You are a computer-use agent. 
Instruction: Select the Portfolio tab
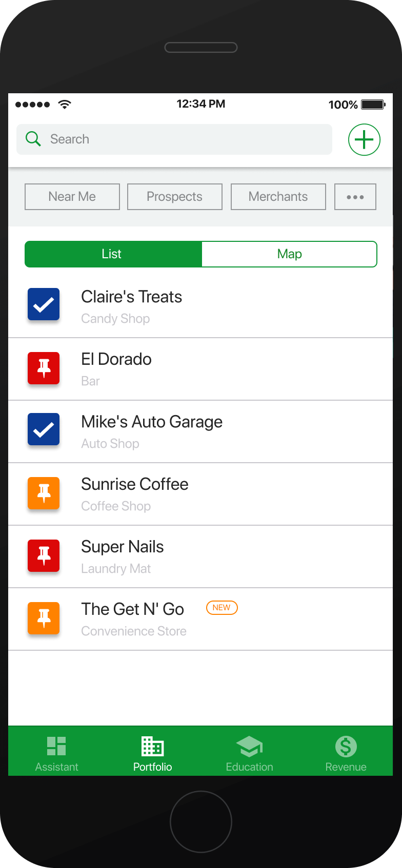tap(152, 754)
